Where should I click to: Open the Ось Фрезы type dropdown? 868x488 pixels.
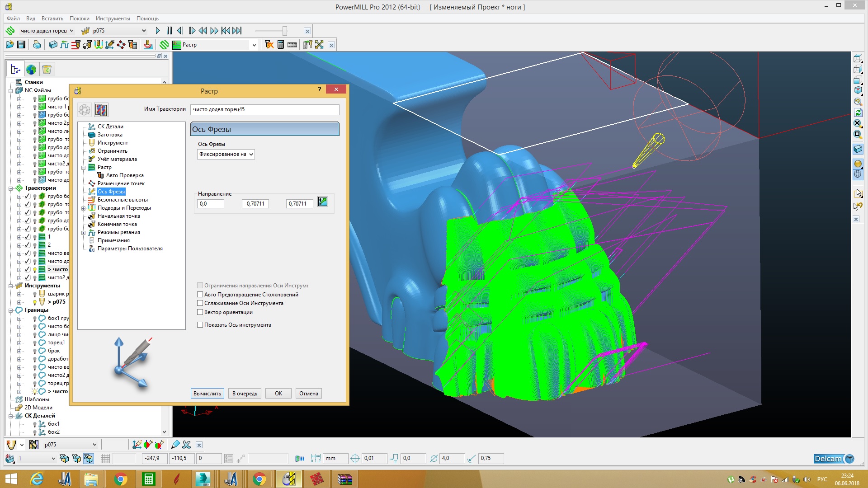226,154
